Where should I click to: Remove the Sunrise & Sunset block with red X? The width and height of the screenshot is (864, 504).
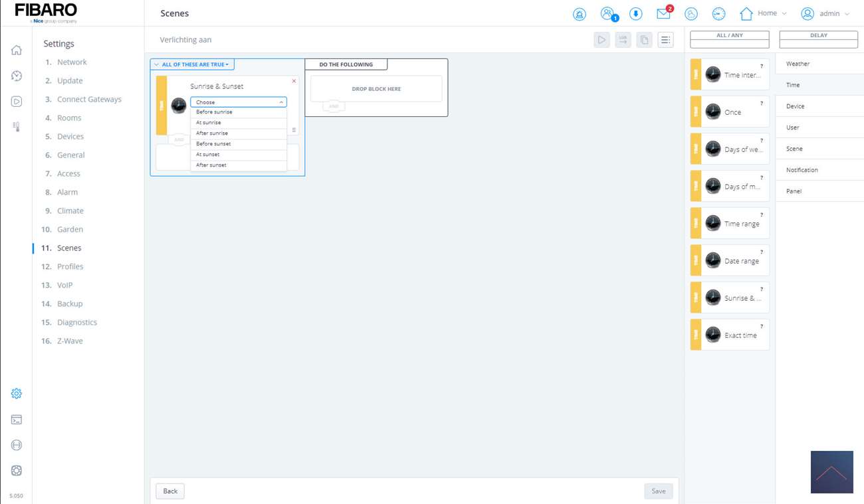pos(294,81)
